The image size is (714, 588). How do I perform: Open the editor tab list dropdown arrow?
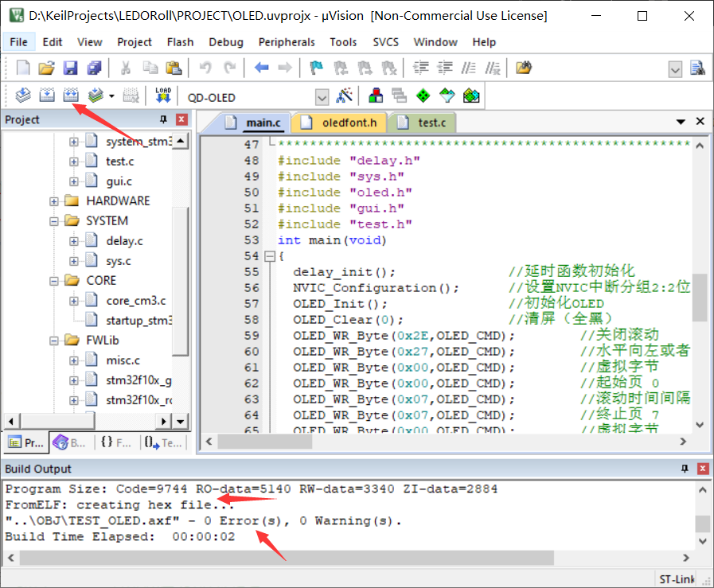[681, 122]
